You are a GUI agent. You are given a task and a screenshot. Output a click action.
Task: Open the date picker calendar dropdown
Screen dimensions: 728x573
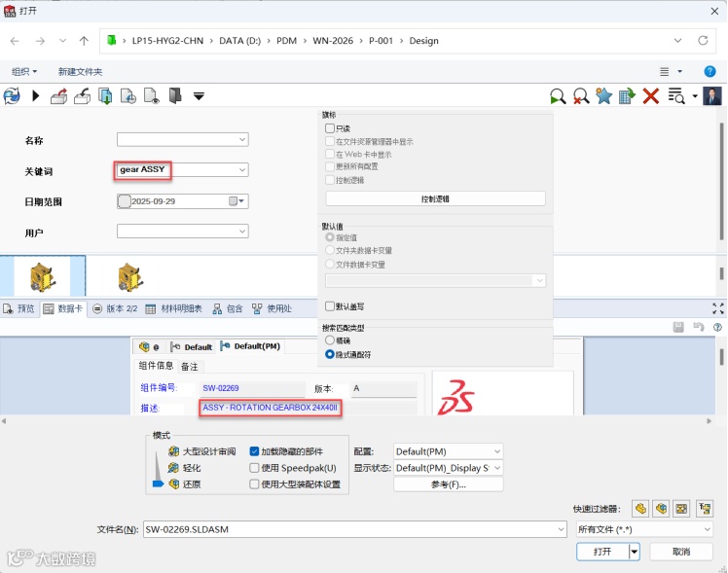[x=237, y=201]
